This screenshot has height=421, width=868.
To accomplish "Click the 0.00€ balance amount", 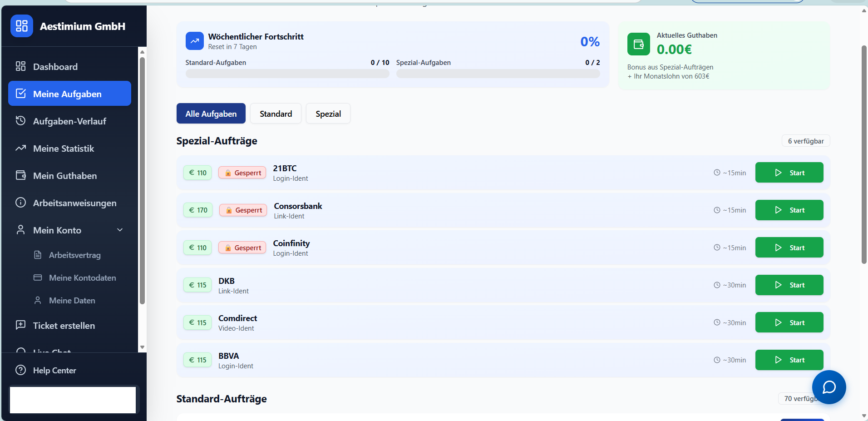I will pos(674,49).
